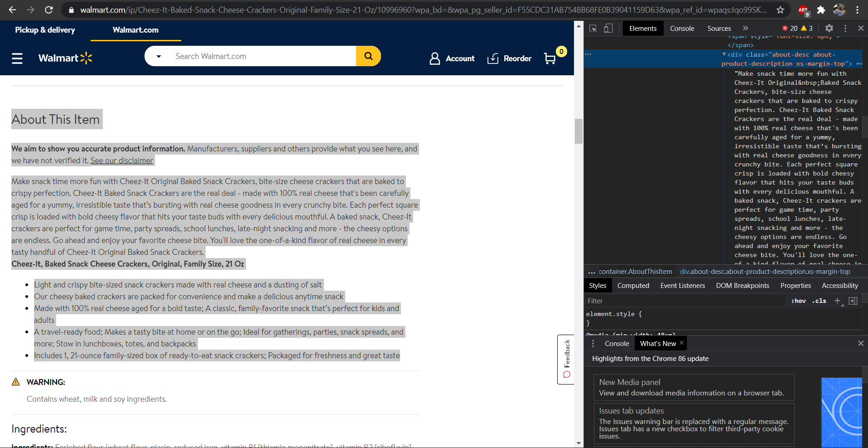868x448 pixels.
Task: Open the Issues tab updates card
Action: point(694,424)
